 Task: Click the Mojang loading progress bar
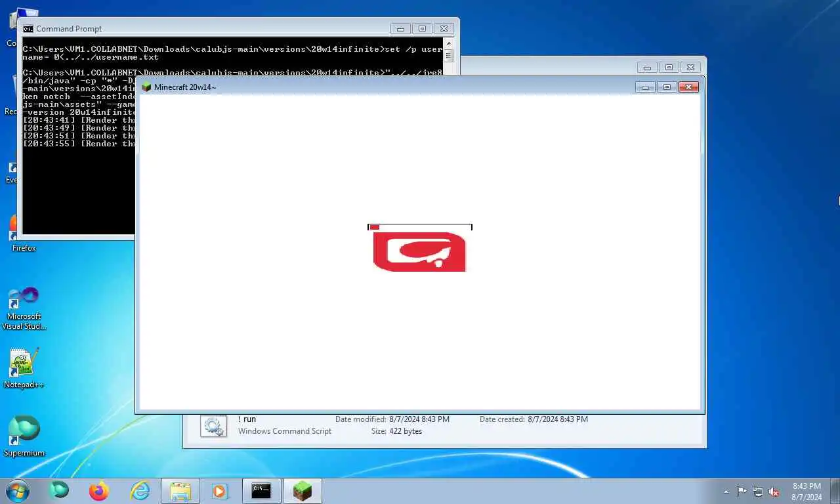pyautogui.click(x=420, y=227)
